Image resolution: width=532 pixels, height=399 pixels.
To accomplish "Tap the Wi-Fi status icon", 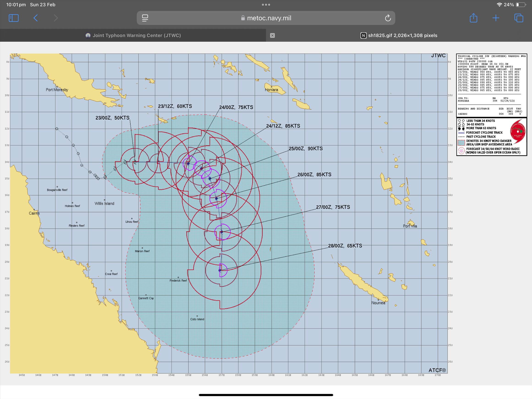I will pyautogui.click(x=499, y=5).
